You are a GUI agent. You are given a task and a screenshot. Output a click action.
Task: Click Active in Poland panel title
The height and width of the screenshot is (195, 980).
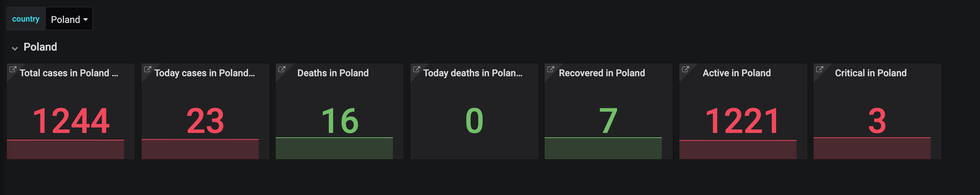point(736,73)
